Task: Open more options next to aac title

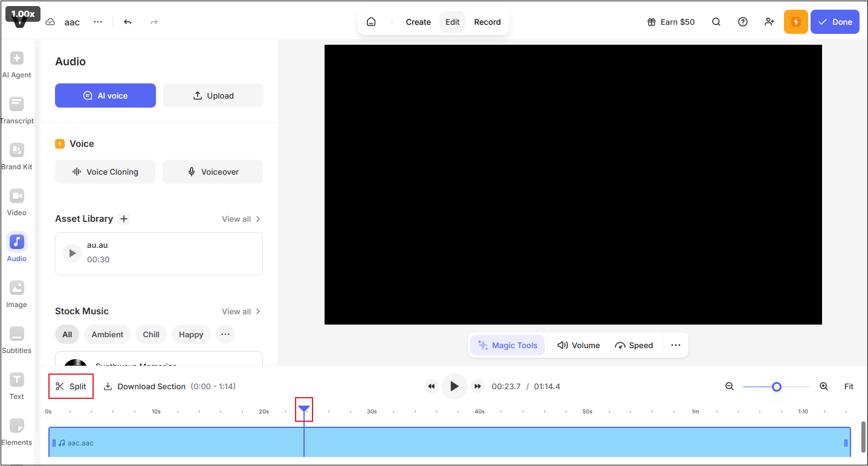Action: (x=98, y=22)
